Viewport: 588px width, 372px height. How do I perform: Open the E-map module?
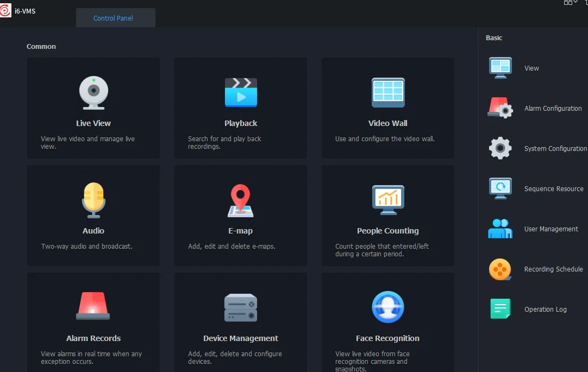(x=240, y=215)
